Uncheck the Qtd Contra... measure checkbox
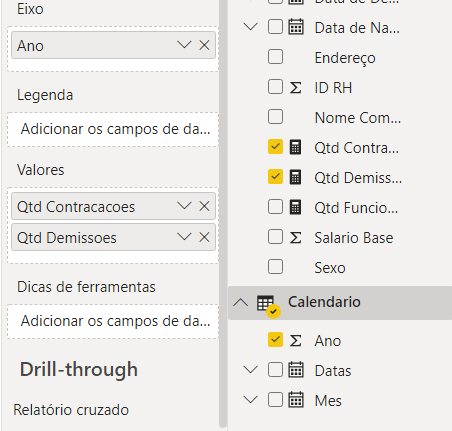Image resolution: width=452 pixels, height=431 pixels. pyautogui.click(x=275, y=147)
